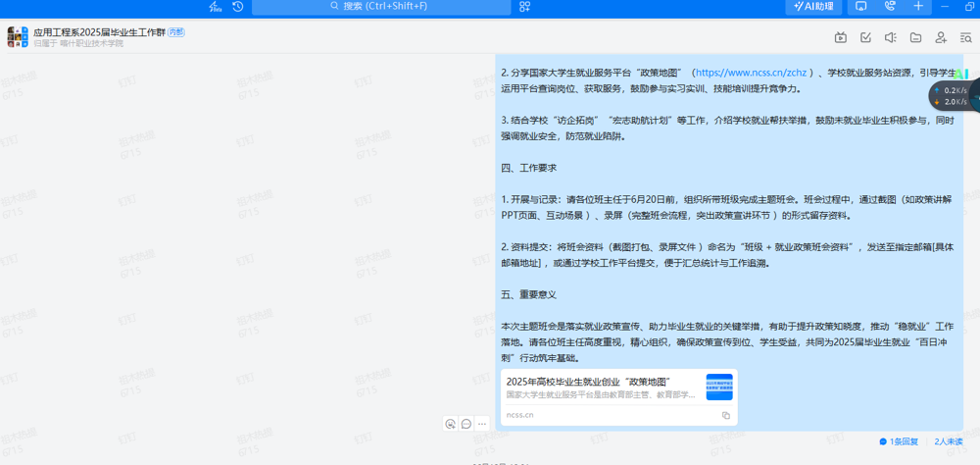The height and width of the screenshot is (465, 980).
Task: Open the AI助理 assistant
Action: 813,7
